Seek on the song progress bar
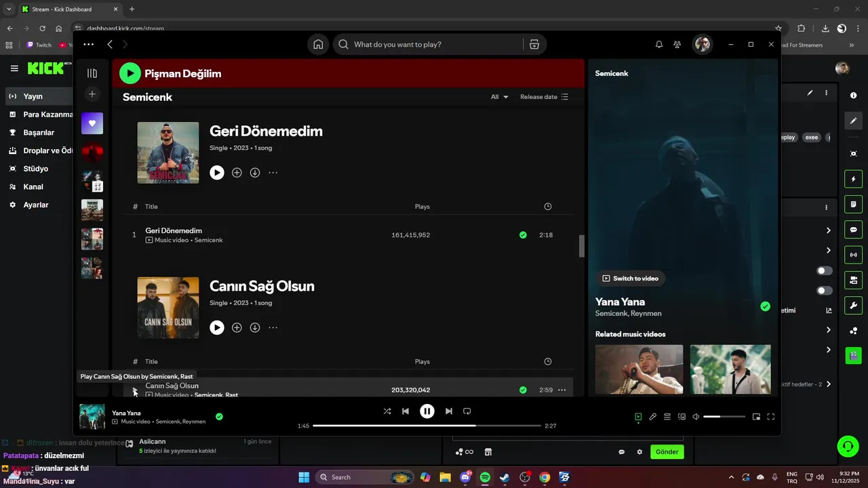This screenshot has width=868, height=488. [x=427, y=426]
